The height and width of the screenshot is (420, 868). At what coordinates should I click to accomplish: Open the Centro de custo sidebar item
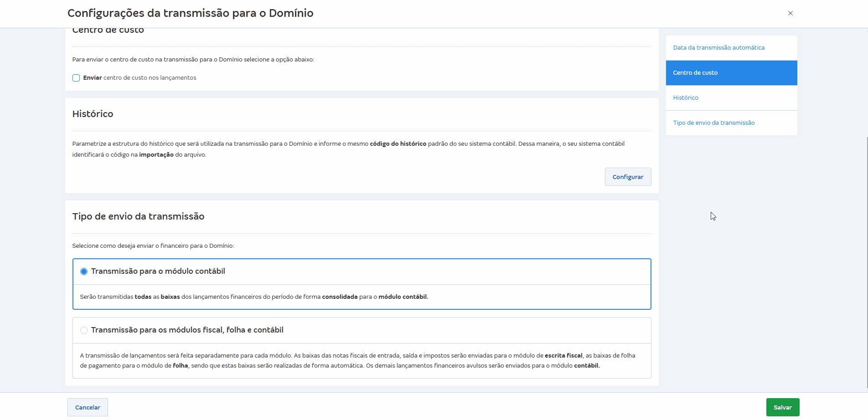pos(695,72)
